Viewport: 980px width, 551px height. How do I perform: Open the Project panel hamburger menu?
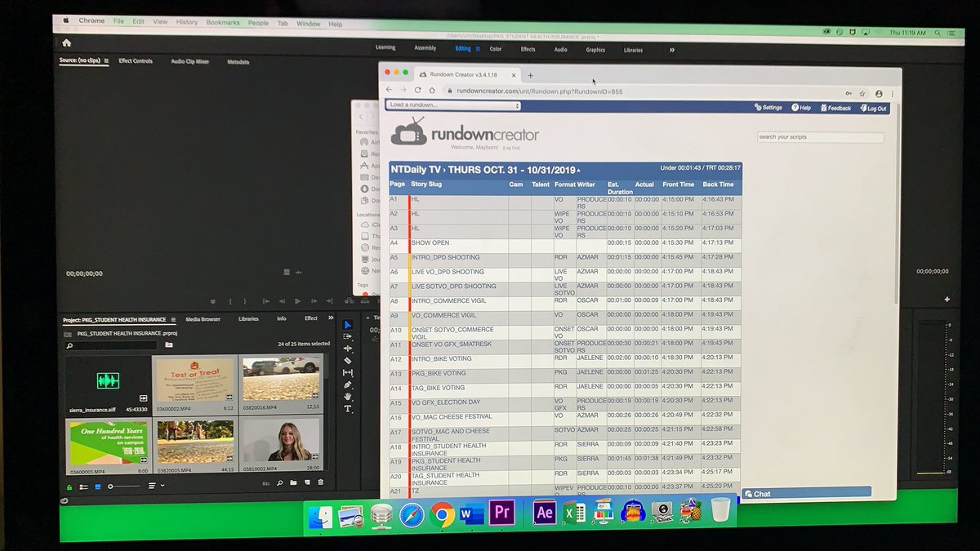(x=171, y=320)
